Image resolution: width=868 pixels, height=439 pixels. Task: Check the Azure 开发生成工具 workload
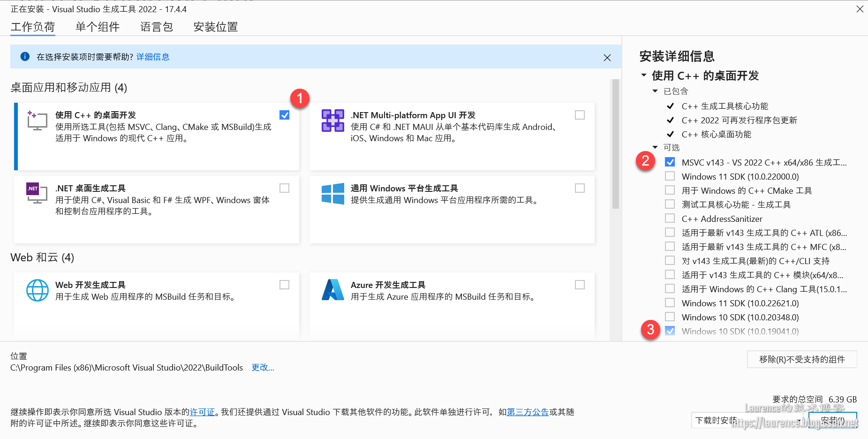coord(580,285)
